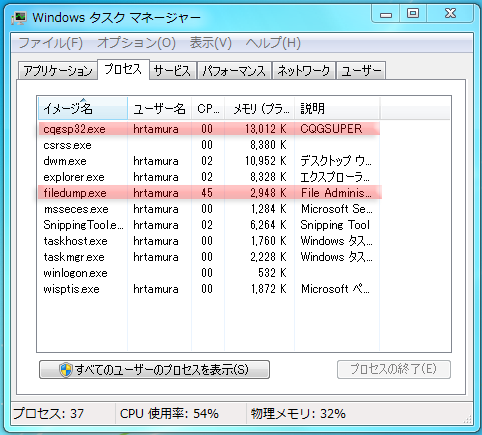
Task: Select the explorer.exe process
Action: pos(209,177)
